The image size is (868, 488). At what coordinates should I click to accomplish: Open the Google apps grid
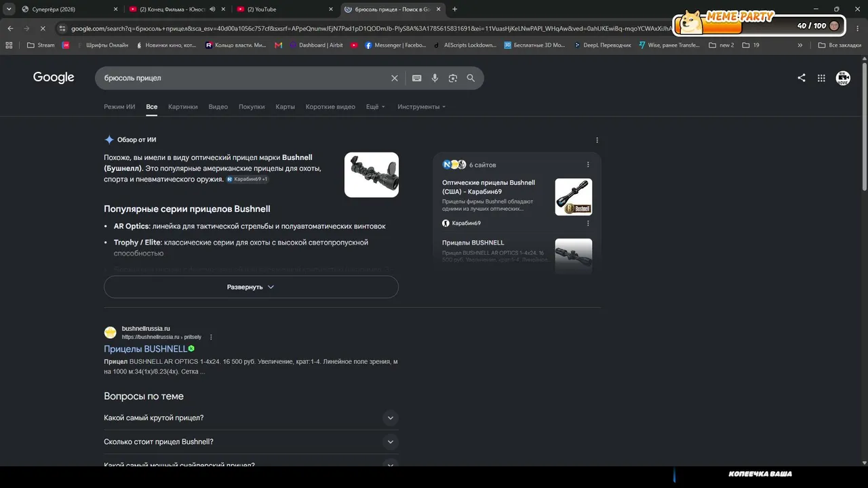[821, 78]
